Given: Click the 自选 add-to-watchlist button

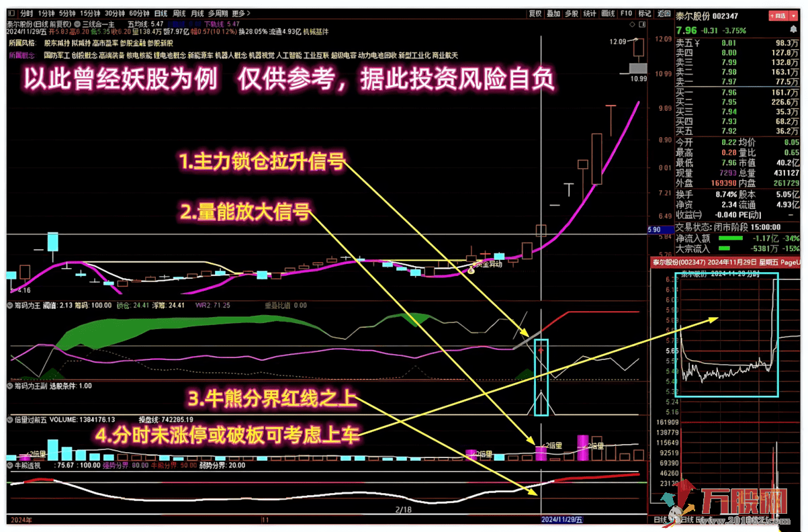Looking at the screenshot, I should click(x=778, y=15).
